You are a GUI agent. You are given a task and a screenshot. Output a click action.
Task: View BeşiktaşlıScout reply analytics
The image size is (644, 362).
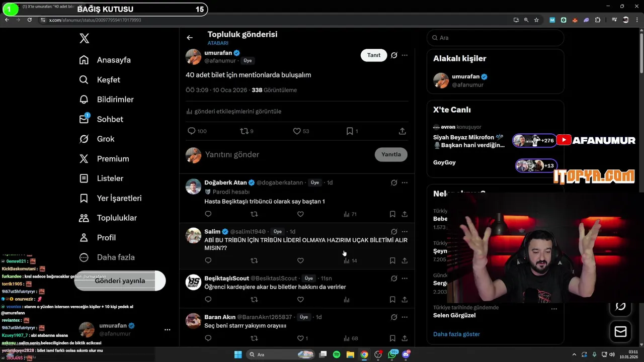(347, 300)
